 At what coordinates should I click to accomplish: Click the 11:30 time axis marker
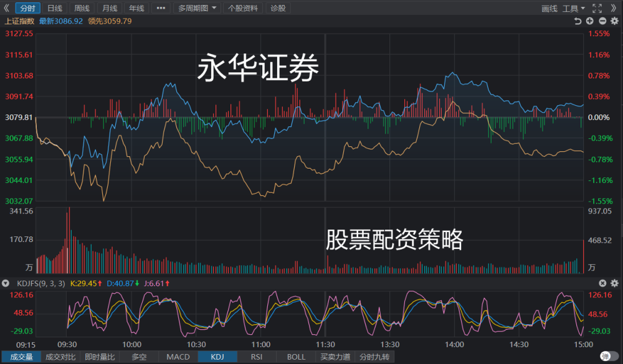[325, 344]
